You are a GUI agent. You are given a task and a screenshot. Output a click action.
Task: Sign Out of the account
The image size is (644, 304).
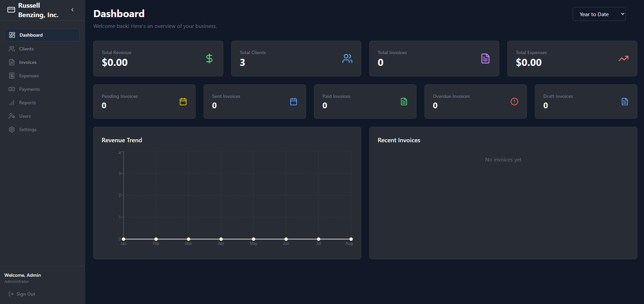22,294
